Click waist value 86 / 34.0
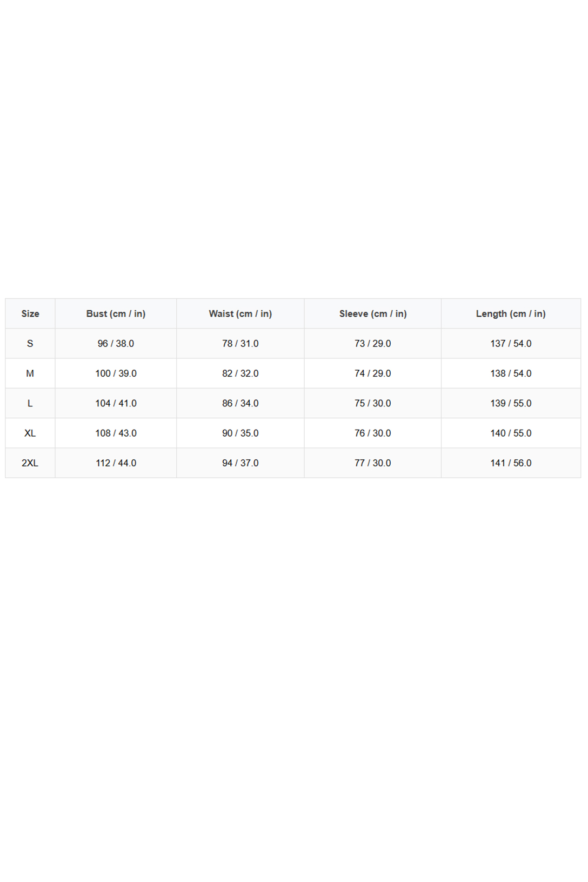 pyautogui.click(x=240, y=403)
